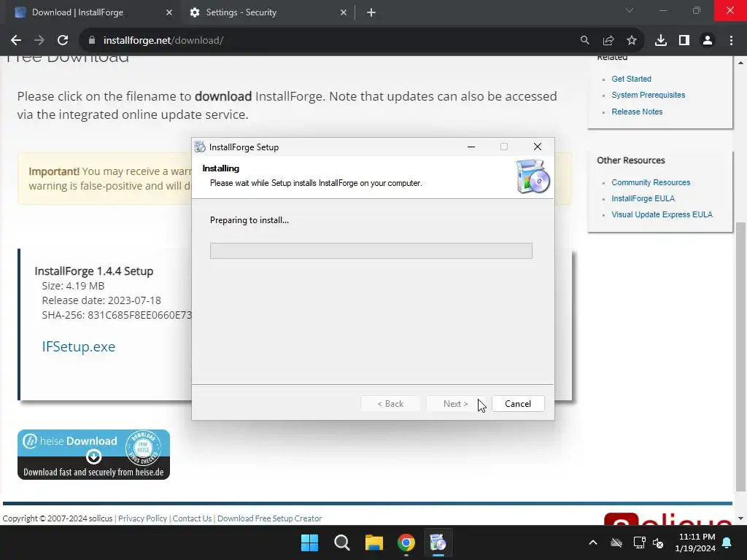
Task: Open File Explorer from the taskbar
Action: coord(374,542)
